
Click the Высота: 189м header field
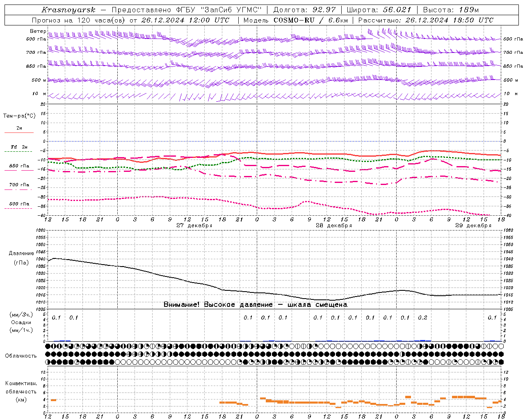tap(451, 10)
